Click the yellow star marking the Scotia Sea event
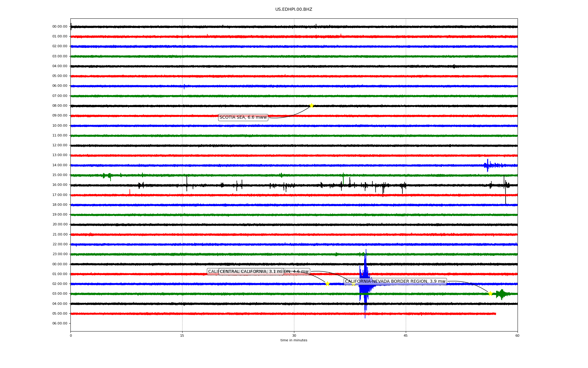 311,106
